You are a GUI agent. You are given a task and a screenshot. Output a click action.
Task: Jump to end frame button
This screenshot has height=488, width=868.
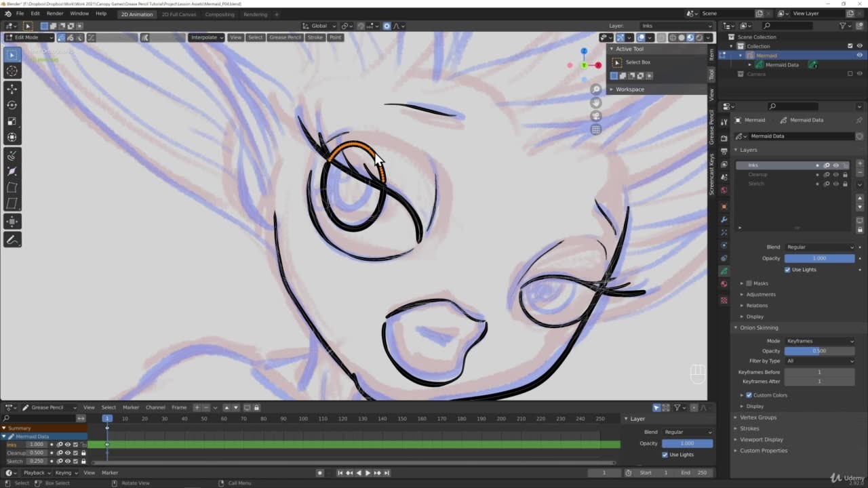387,473
